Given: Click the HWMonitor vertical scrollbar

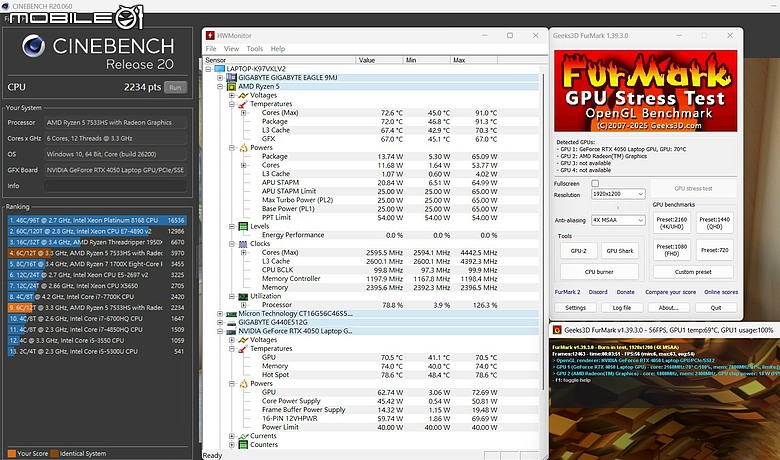Looking at the screenshot, I should 543,232.
